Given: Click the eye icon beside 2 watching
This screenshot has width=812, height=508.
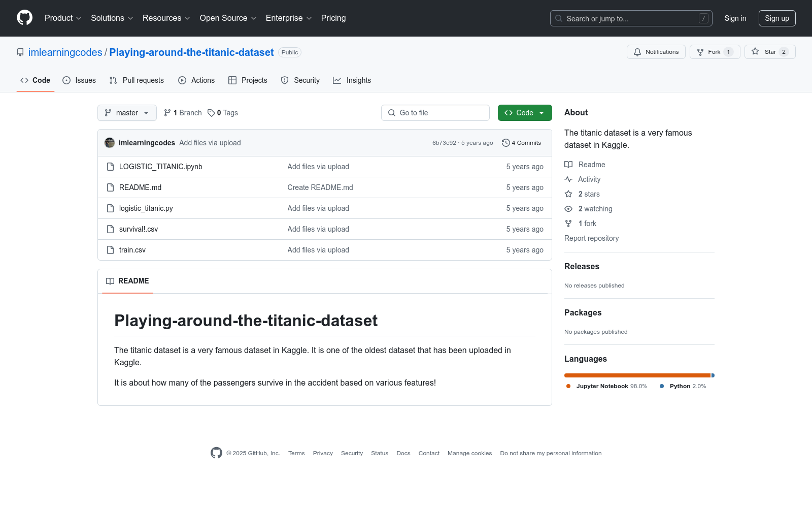Looking at the screenshot, I should [x=568, y=209].
